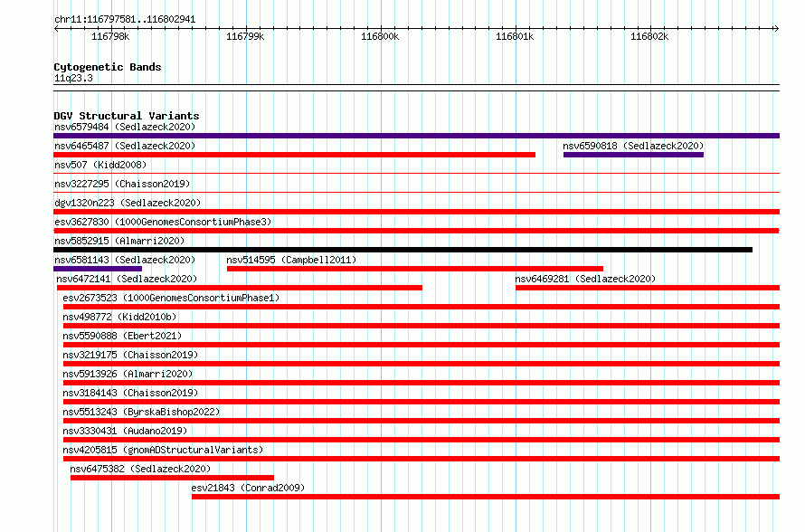Click the red nsv3219175 variant bar
805x532 pixels.
tap(421, 364)
